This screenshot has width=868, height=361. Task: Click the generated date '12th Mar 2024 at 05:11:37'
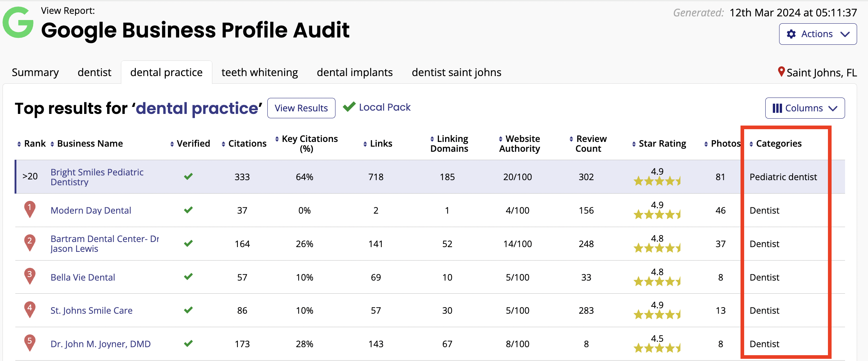click(793, 13)
